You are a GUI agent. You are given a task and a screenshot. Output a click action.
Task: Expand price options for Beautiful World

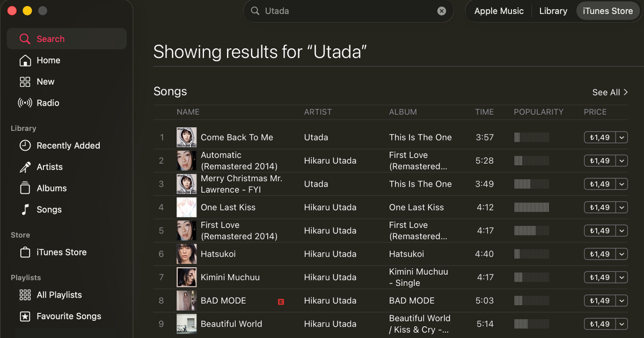click(x=621, y=324)
